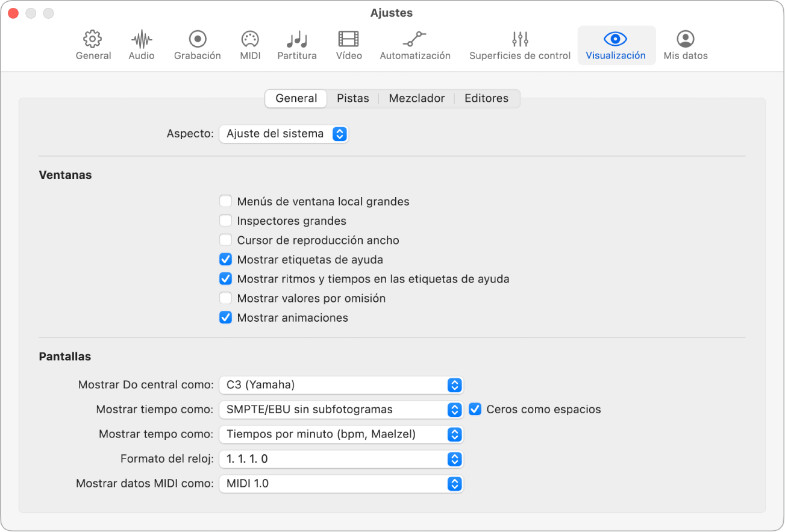The width and height of the screenshot is (785, 532).
Task: Open the Aspecto pop-up menu
Action: (x=284, y=134)
